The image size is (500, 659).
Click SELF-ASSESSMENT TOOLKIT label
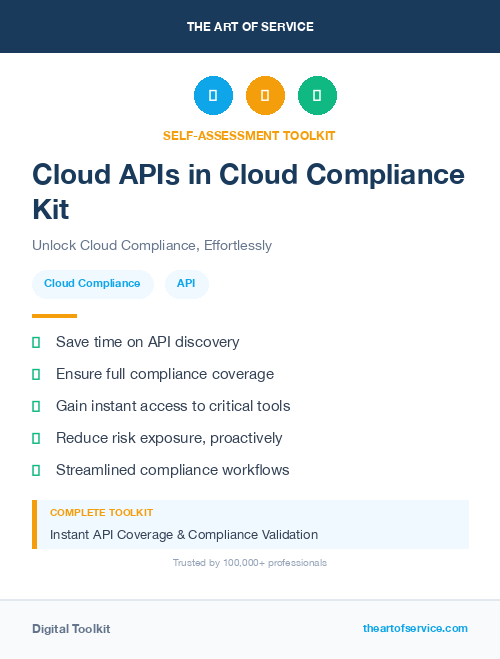[x=249, y=136]
